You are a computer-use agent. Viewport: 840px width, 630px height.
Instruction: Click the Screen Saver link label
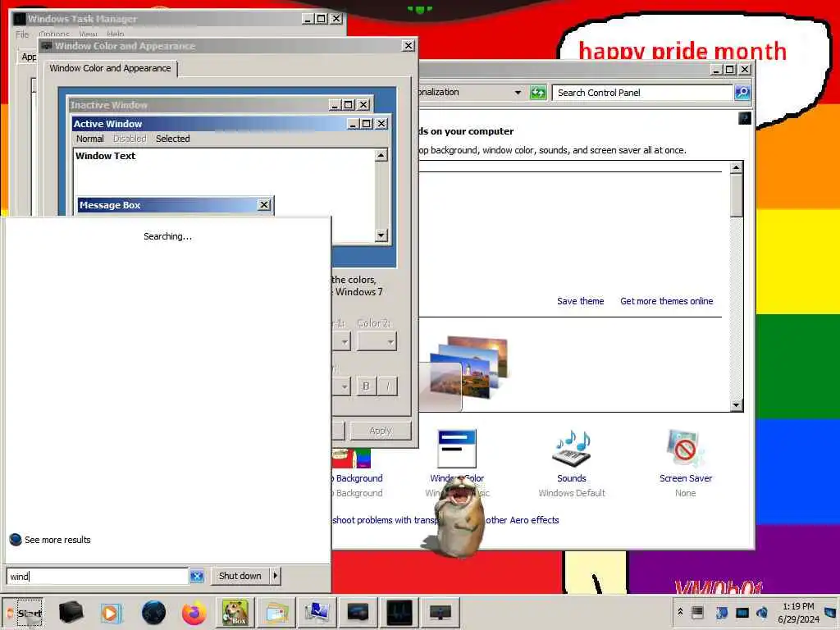(x=686, y=478)
